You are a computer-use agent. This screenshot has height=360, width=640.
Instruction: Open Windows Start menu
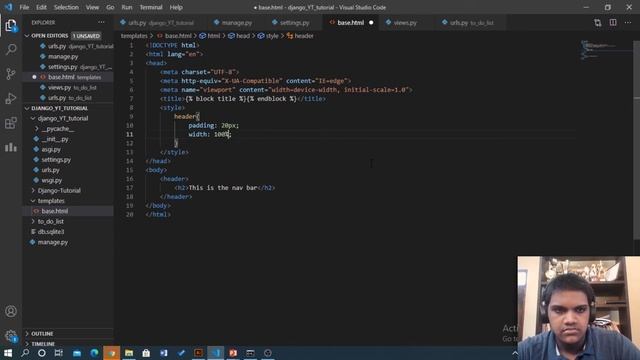8,353
